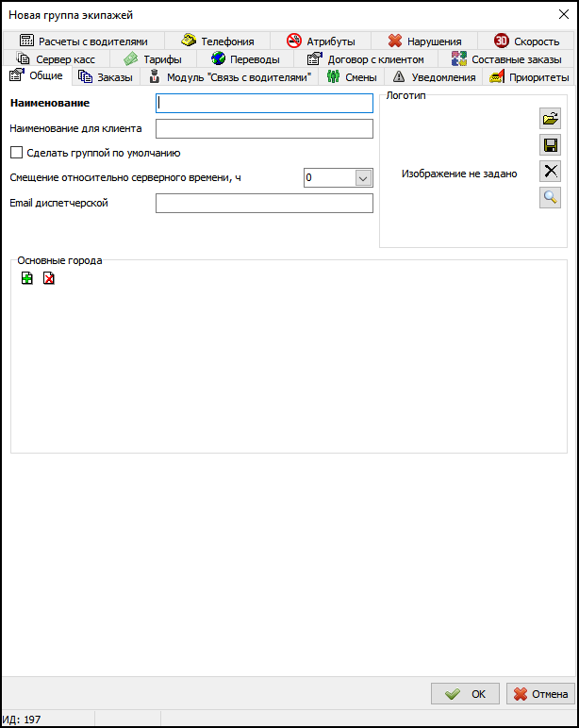This screenshot has height=728, width=579.
Task: Add a city with the green plus icon
Action: pos(27,278)
